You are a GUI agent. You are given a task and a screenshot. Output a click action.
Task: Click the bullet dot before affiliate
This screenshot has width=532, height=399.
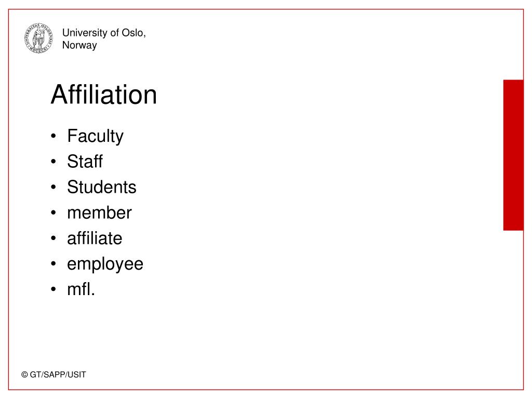pos(54,238)
